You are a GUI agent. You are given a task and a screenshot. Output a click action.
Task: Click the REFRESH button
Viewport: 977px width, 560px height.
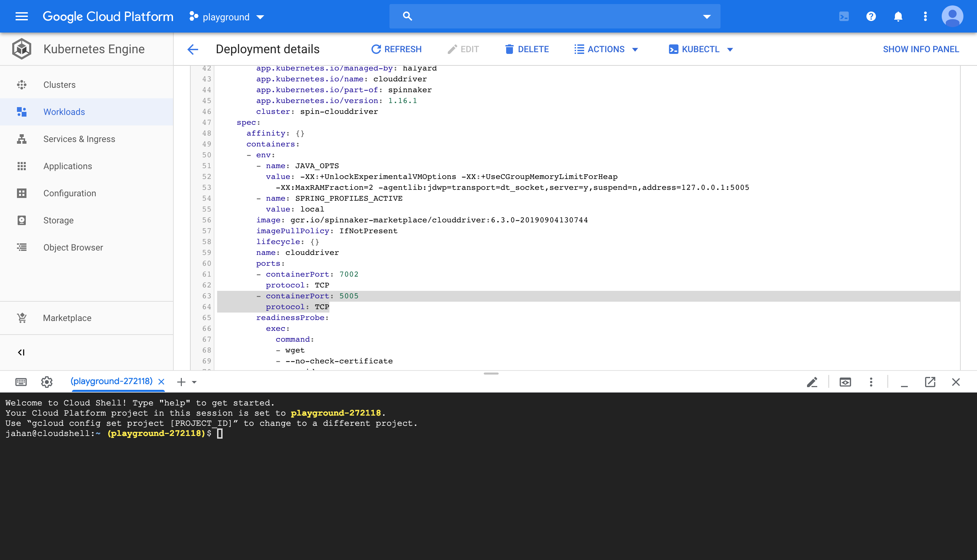pos(396,49)
